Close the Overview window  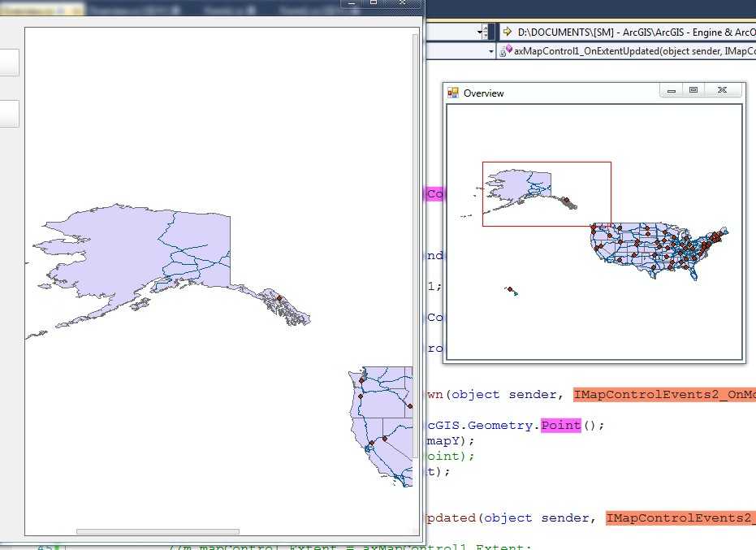click(x=722, y=90)
